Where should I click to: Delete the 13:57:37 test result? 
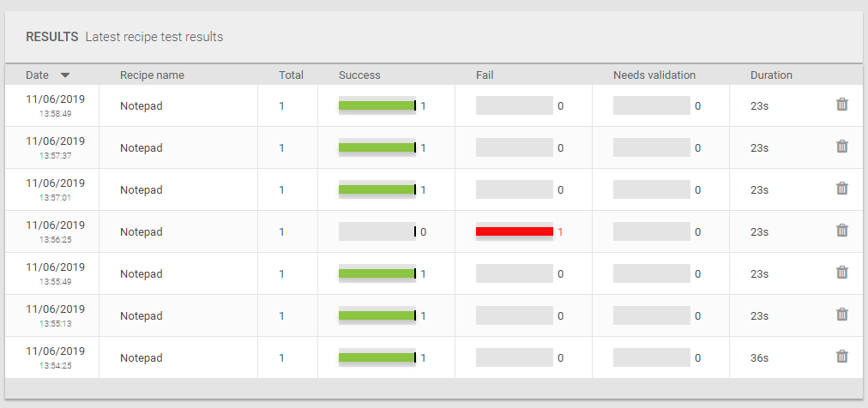point(842,146)
